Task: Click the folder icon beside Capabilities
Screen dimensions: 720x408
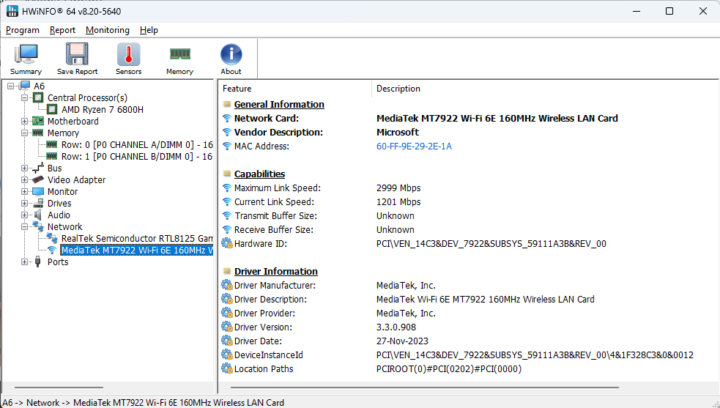Action: (x=227, y=173)
